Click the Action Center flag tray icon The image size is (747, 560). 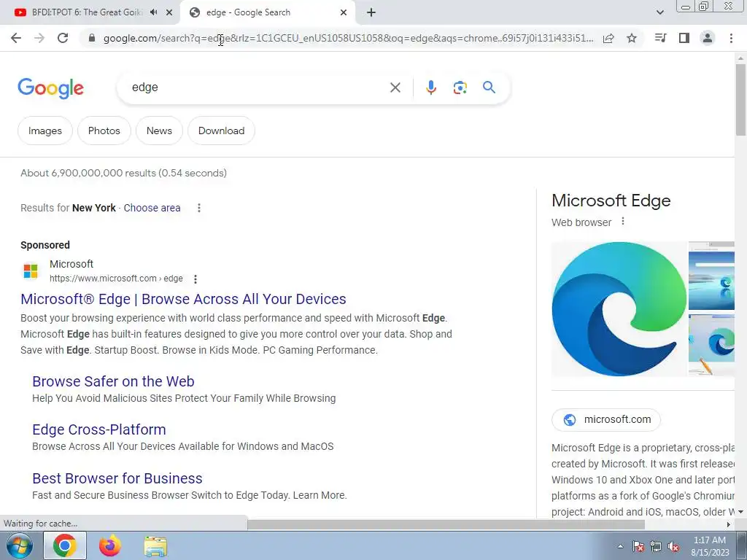tap(638, 546)
